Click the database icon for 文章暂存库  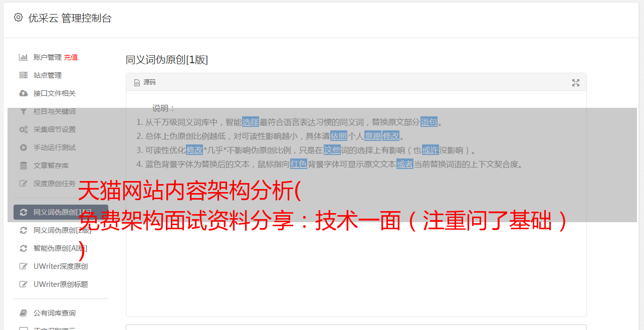[23, 166]
